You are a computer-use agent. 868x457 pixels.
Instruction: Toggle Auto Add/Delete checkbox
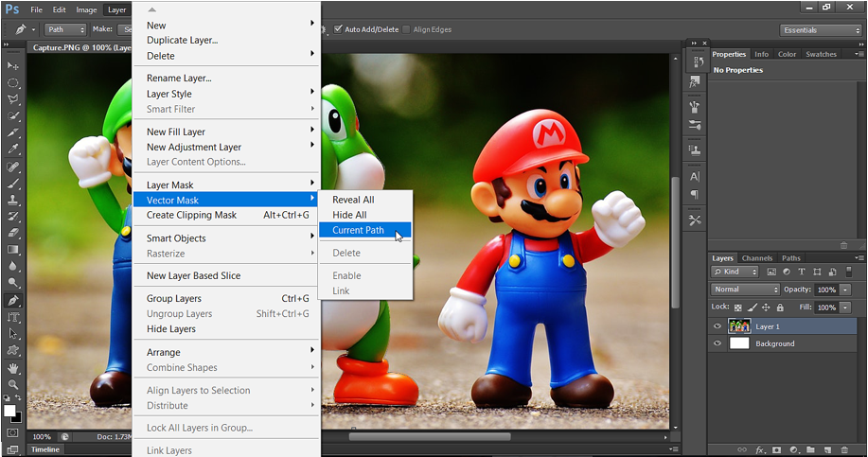(338, 29)
